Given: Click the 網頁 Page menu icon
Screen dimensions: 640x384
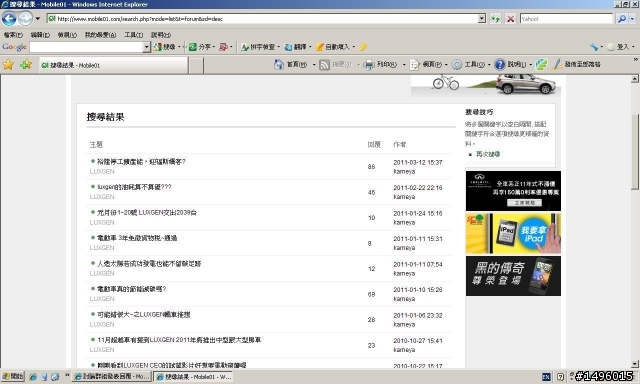Looking at the screenshot, I should [414, 65].
